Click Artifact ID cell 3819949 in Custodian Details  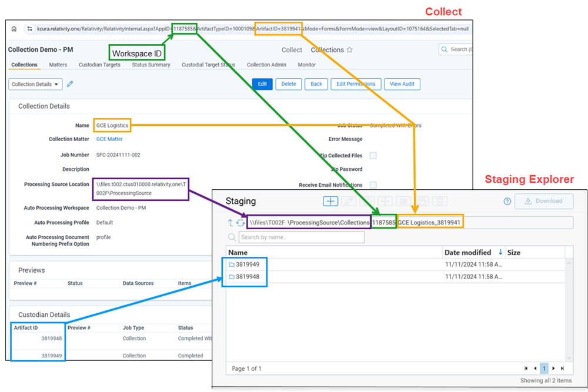[x=51, y=356]
